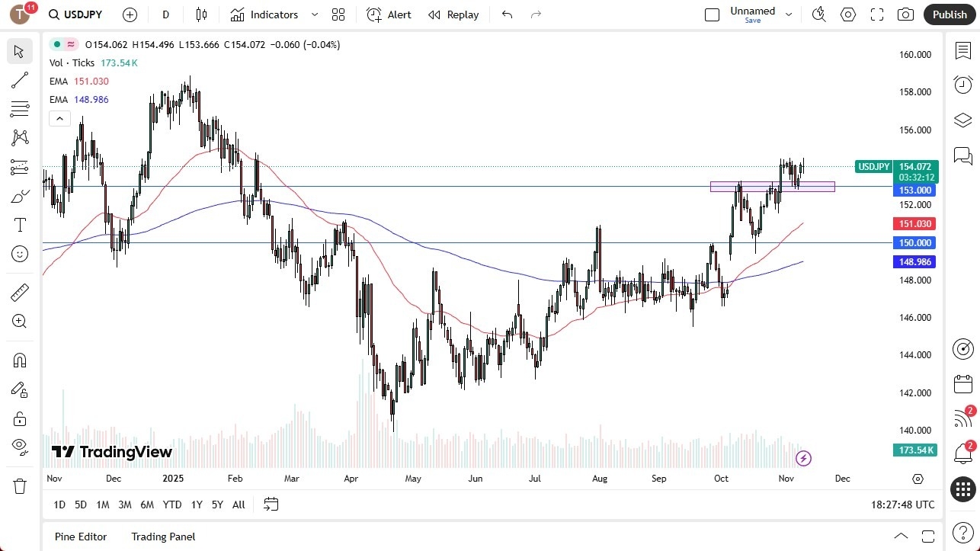
Task: Pick the Brush drawing tool
Action: [x=20, y=195]
